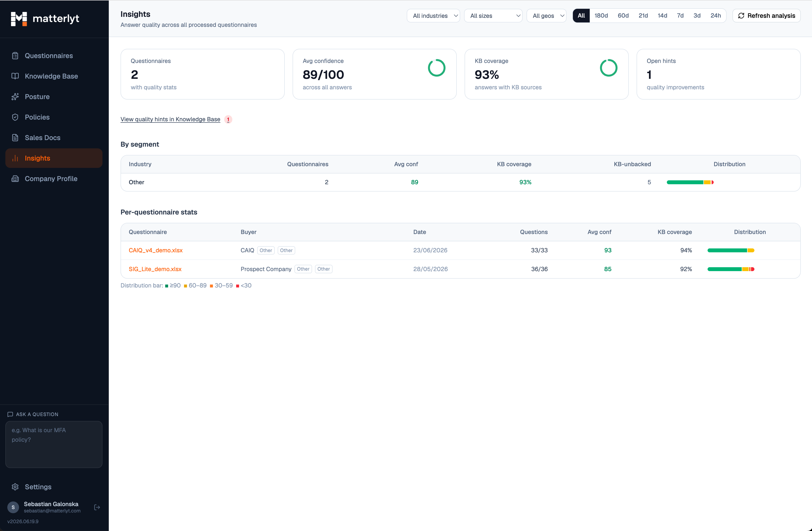Open the All industries dropdown

tap(433, 16)
